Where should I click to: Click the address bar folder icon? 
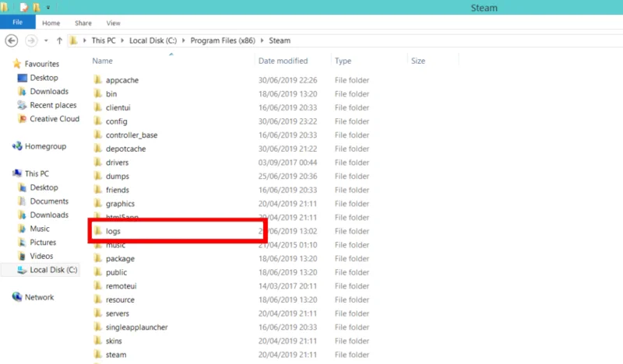pos(73,40)
